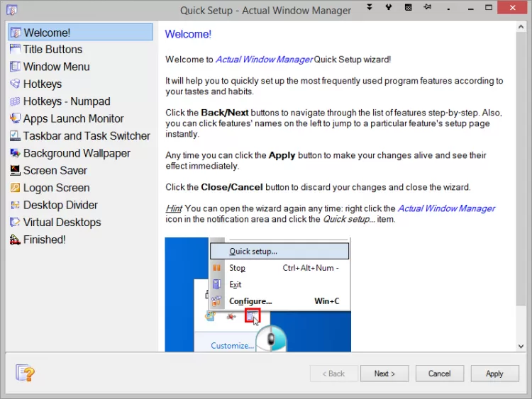Click the small dot minimize-to-tray title button
Screen dimensions: 532x399
(448, 8)
